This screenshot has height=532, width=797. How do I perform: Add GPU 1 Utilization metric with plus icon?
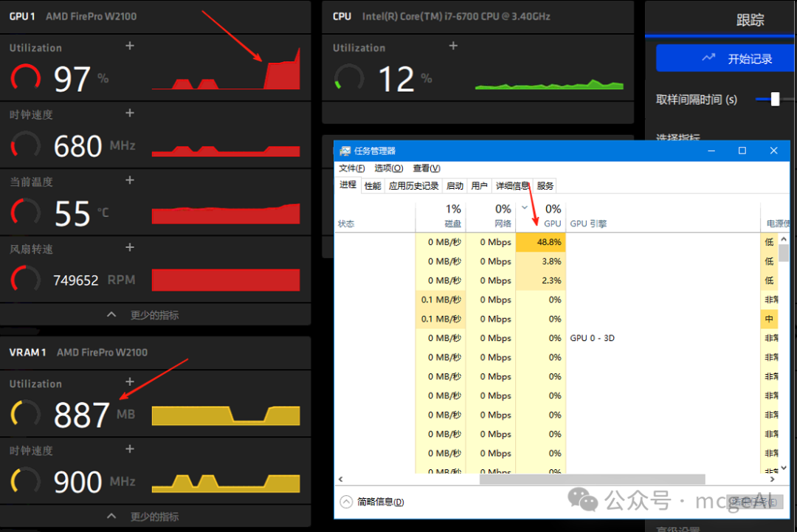[x=130, y=46]
